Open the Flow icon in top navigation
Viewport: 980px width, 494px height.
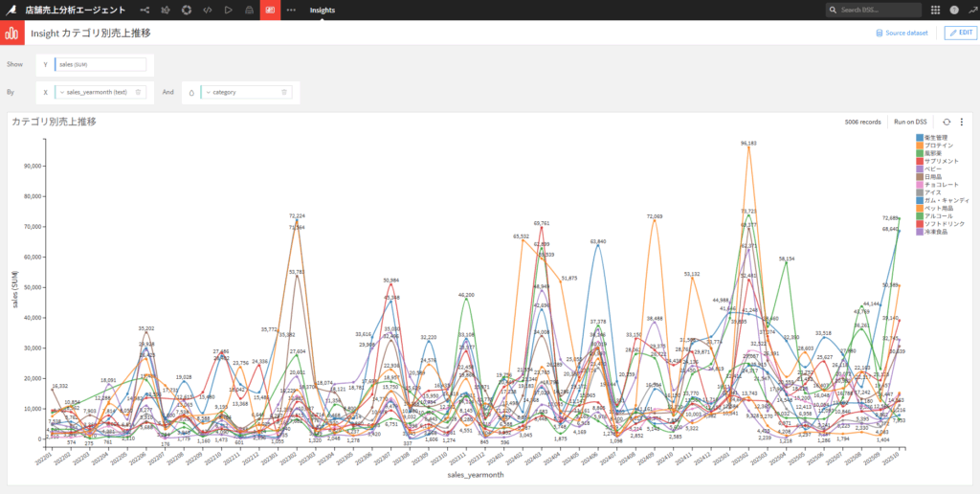[145, 10]
